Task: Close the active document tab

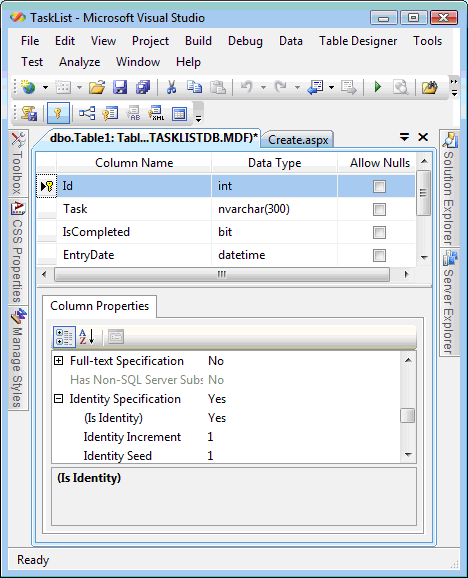Action: coord(423,137)
